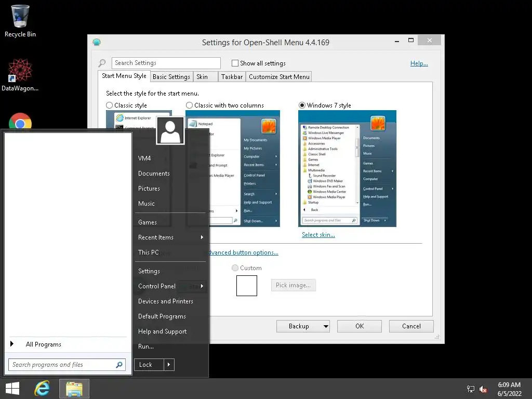Select the Custom button image radio

pyautogui.click(x=235, y=268)
